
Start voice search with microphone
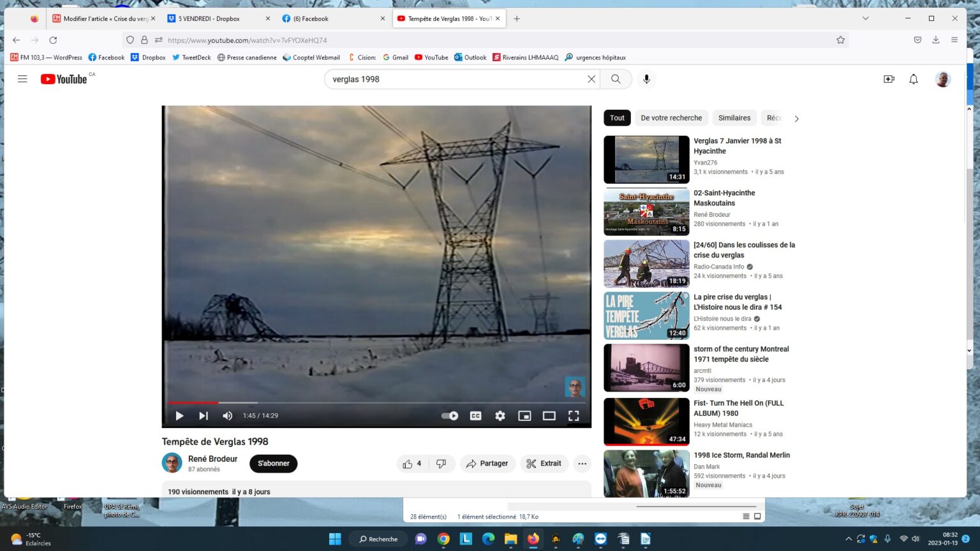point(646,79)
